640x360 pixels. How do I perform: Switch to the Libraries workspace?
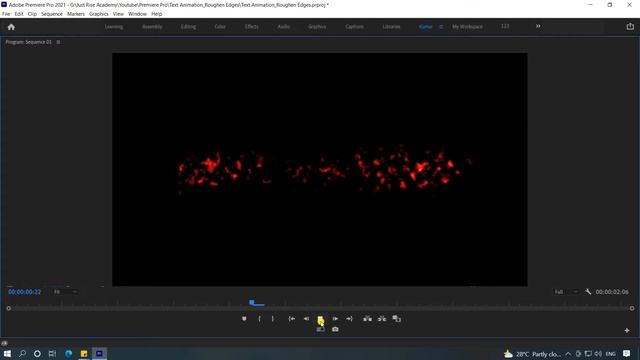[391, 27]
